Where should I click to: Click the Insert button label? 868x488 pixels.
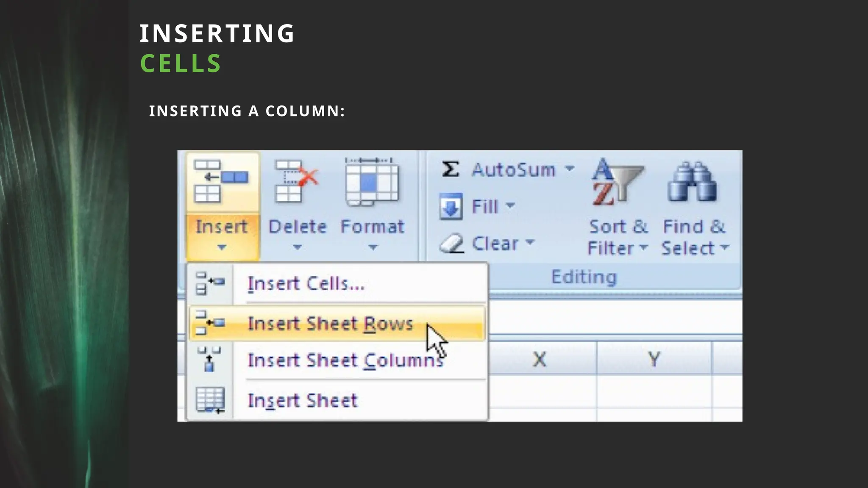[x=221, y=227]
